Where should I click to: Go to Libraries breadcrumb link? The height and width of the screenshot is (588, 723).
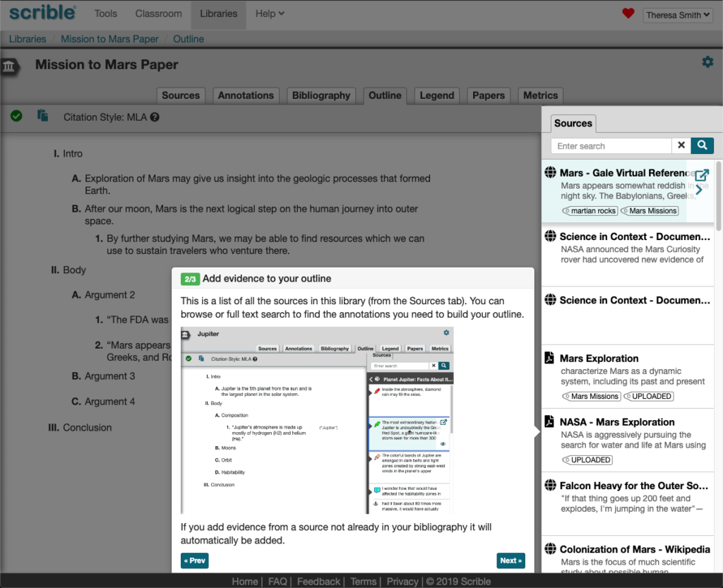(28, 39)
